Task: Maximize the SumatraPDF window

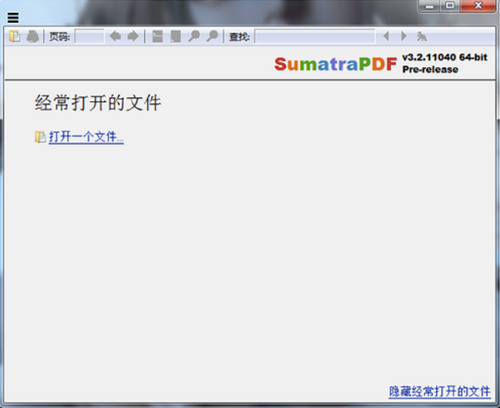Action: [x=450, y=6]
